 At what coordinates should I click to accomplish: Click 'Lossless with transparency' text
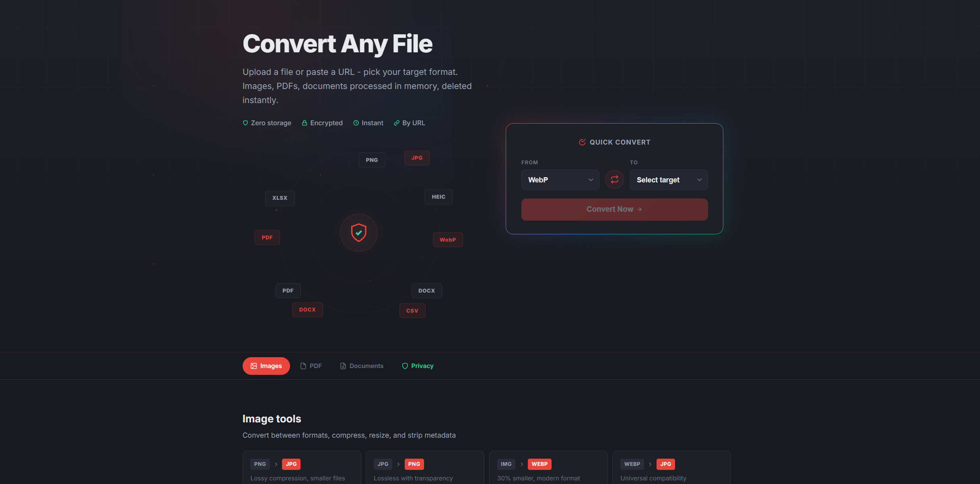pyautogui.click(x=413, y=478)
